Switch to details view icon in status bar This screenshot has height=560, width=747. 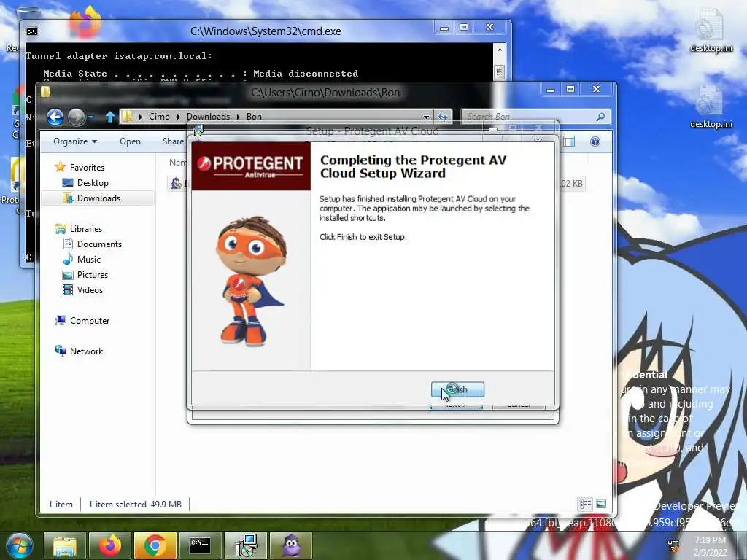[586, 504]
